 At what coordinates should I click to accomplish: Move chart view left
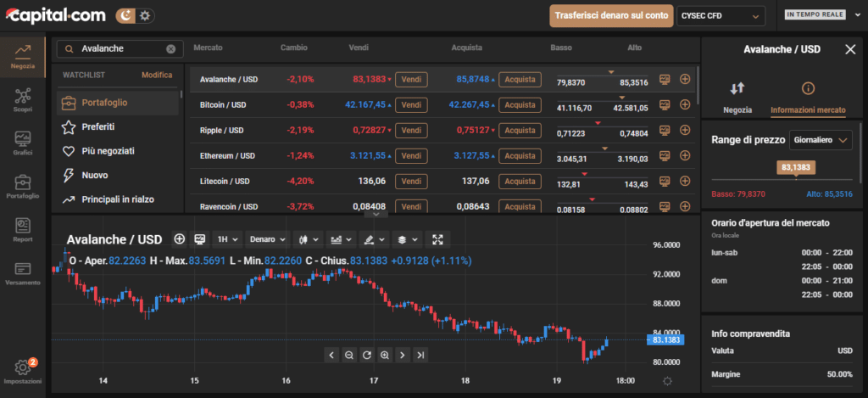(x=331, y=355)
